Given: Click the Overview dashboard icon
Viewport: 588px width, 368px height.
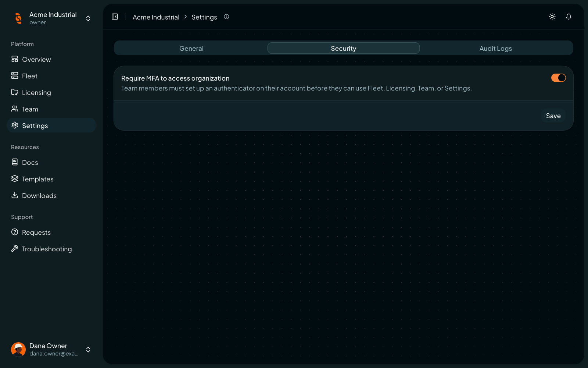Looking at the screenshot, I should pyautogui.click(x=15, y=59).
